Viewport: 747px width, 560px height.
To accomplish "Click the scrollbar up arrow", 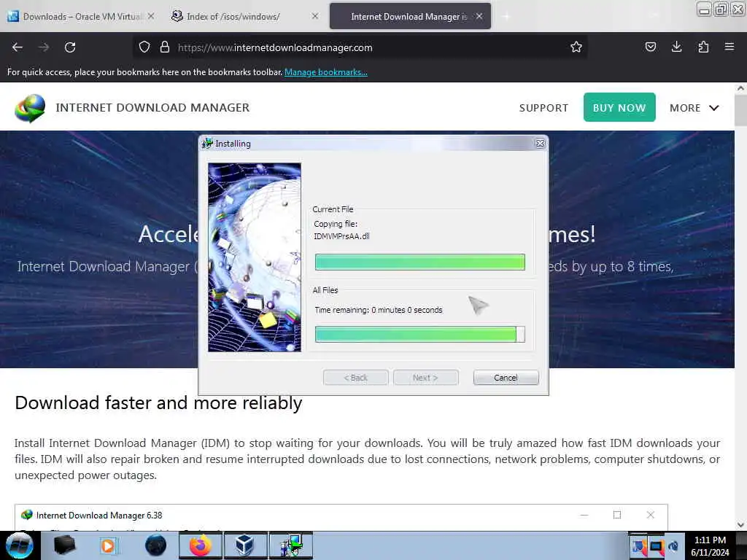I will tap(740, 88).
